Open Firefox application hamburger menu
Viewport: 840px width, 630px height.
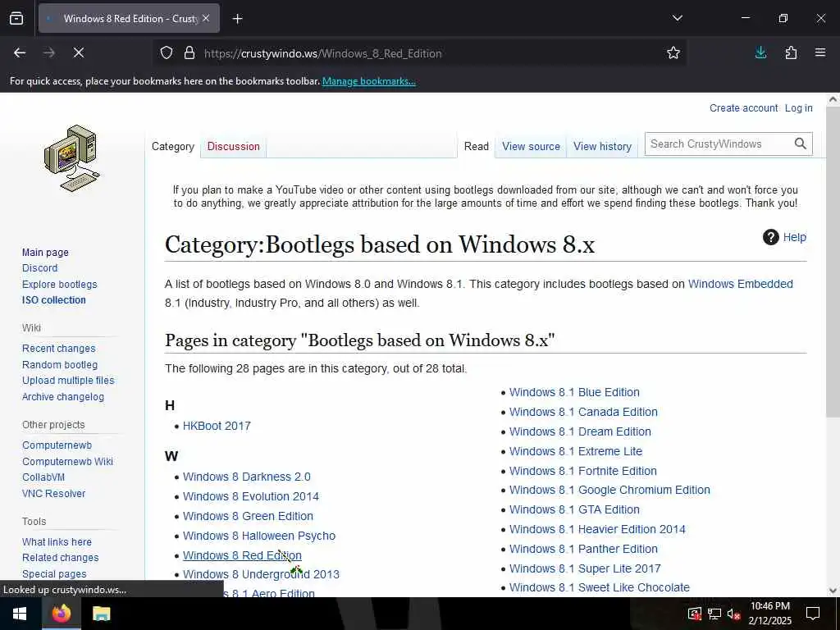pyautogui.click(x=820, y=52)
